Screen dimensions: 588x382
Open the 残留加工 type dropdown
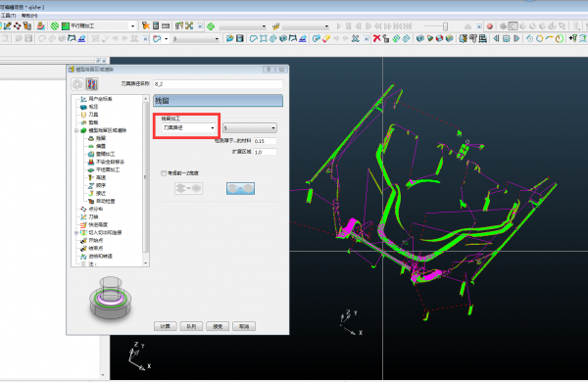(x=188, y=128)
